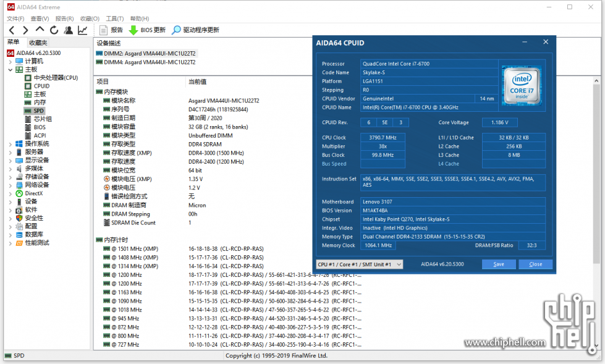Open the 收藏(O) menu

point(90,19)
